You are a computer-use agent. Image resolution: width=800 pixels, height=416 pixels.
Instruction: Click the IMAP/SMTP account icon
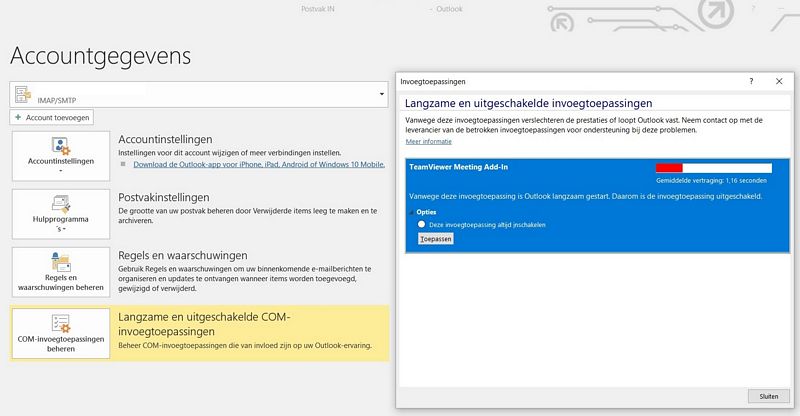point(23,94)
